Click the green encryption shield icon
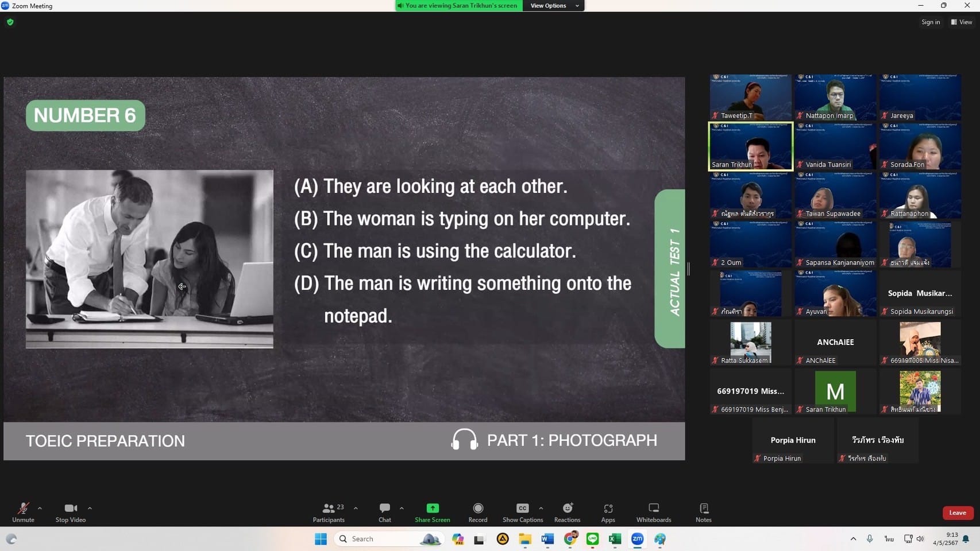980x551 pixels. 10,22
